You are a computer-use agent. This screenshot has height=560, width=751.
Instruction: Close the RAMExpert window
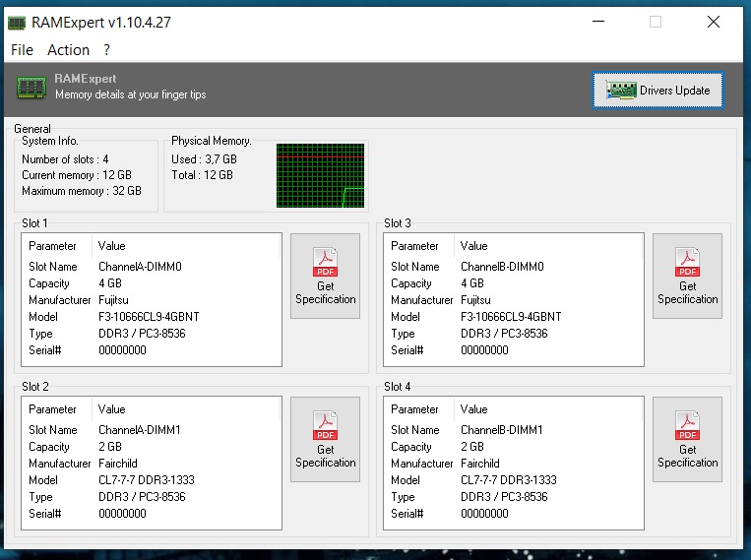(714, 22)
